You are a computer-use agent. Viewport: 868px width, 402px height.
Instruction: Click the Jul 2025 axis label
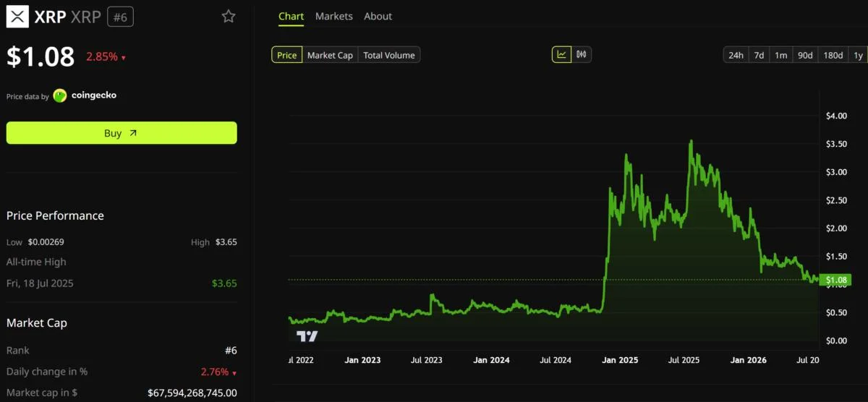click(684, 359)
